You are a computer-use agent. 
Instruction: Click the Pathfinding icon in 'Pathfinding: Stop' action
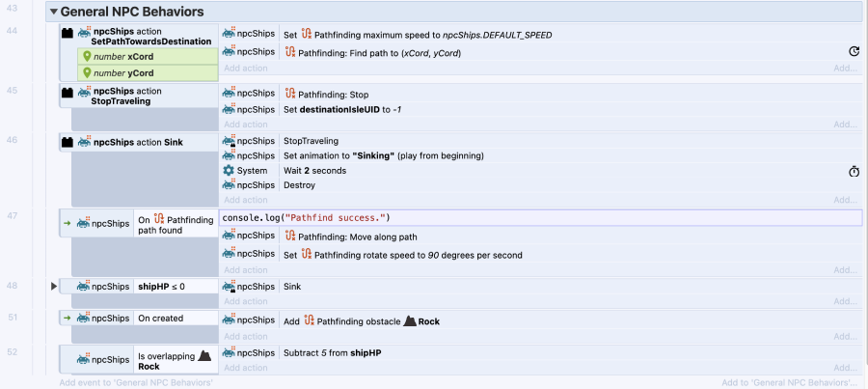click(288, 95)
